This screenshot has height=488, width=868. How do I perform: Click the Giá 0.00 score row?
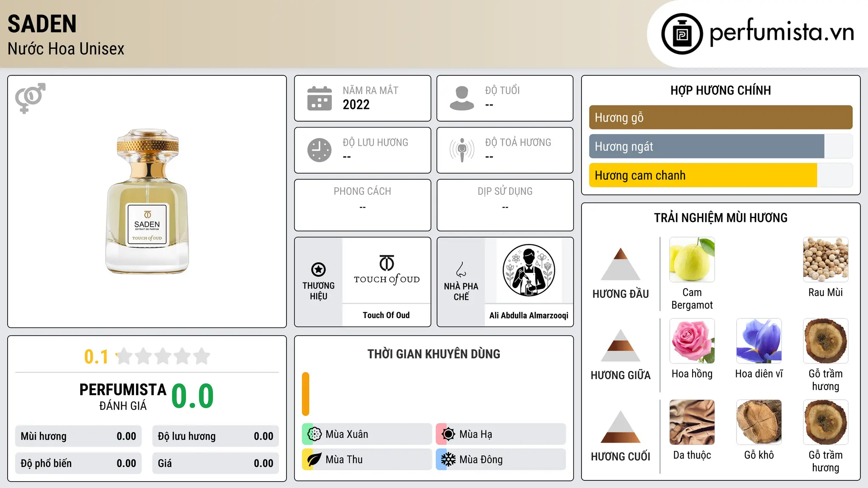[x=216, y=463]
